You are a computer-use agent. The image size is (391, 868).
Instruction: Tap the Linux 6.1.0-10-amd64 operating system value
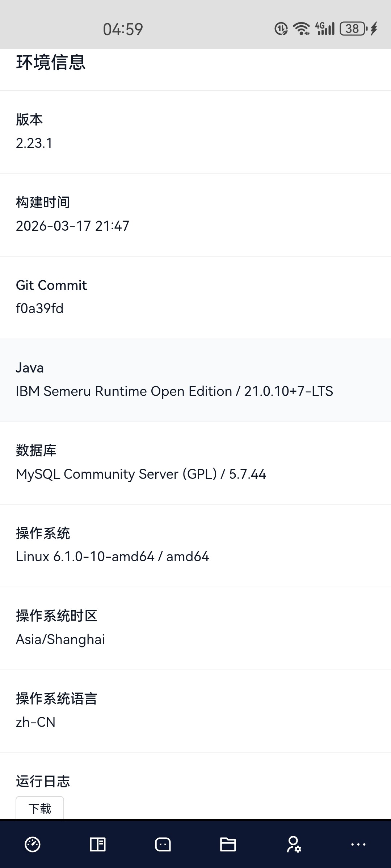pyautogui.click(x=112, y=557)
